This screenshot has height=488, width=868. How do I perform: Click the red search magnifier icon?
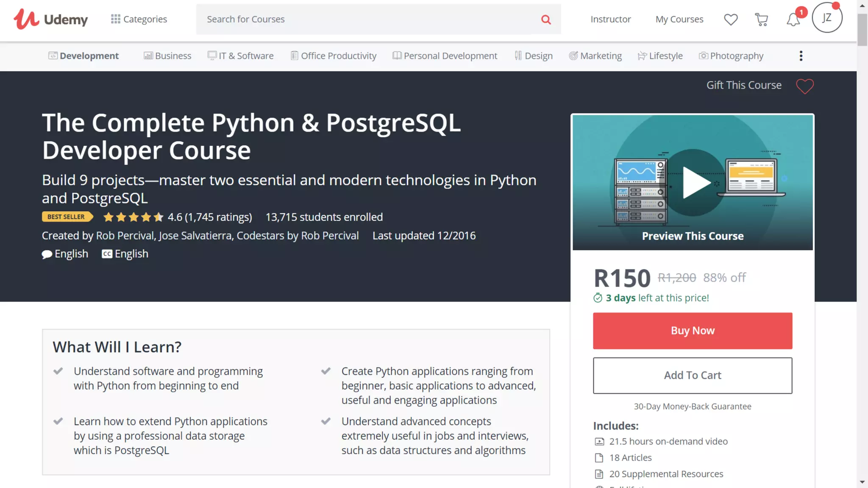(546, 19)
